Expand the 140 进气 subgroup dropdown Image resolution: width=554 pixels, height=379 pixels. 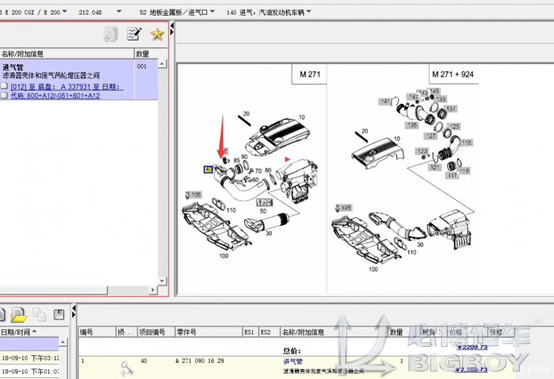(309, 12)
